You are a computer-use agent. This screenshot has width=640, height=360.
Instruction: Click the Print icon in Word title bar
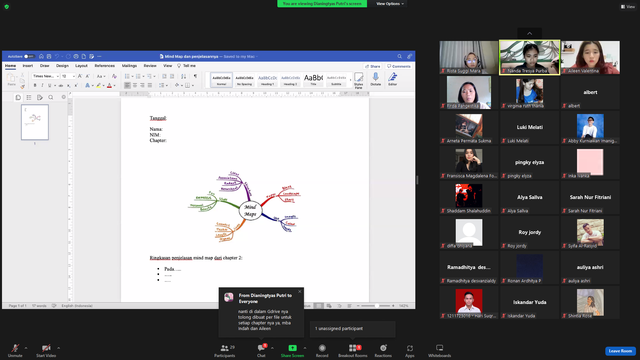76,56
